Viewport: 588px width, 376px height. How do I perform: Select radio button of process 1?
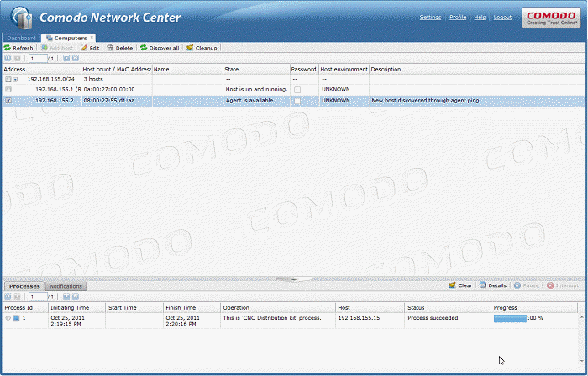coord(8,318)
